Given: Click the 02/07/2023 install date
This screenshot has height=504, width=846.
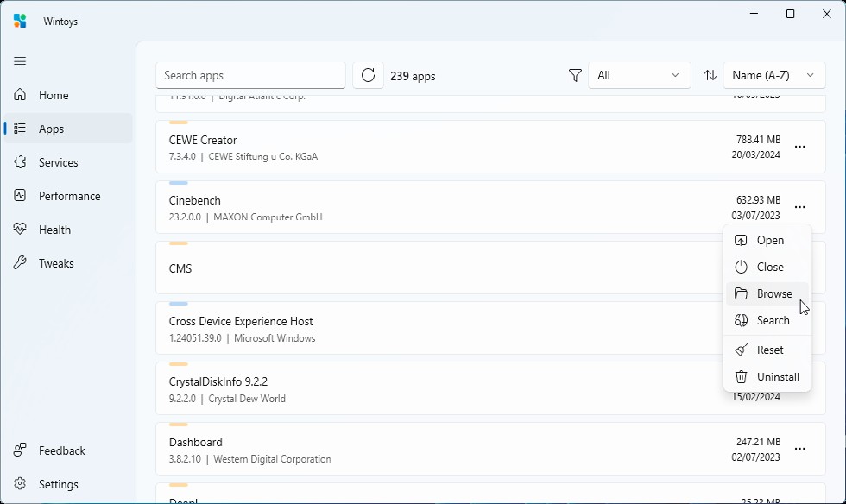Looking at the screenshot, I should point(755,457).
